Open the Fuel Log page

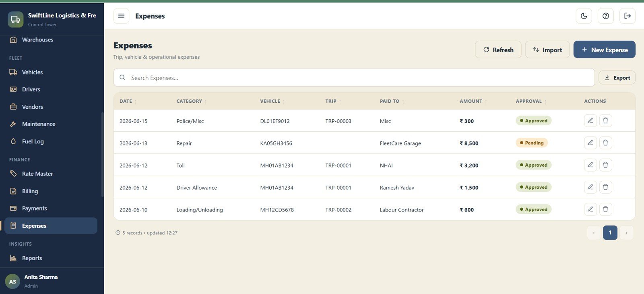click(x=51, y=141)
